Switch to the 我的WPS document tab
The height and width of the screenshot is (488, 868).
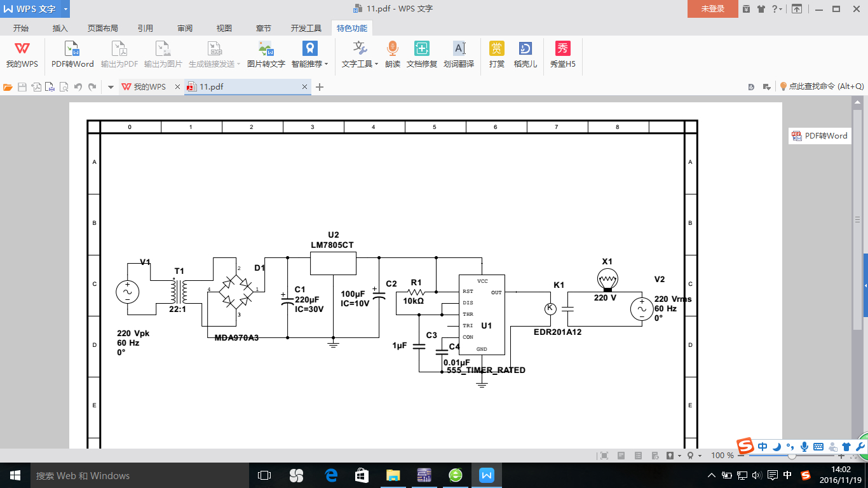(x=149, y=87)
